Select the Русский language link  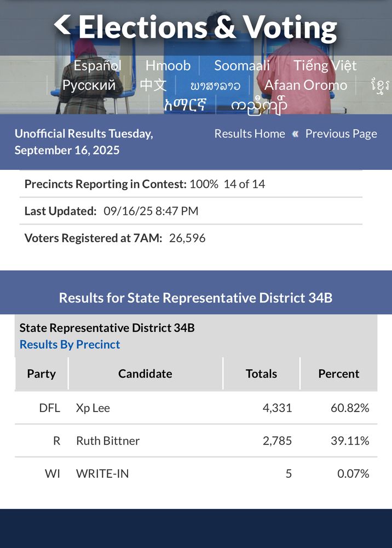[x=89, y=85]
